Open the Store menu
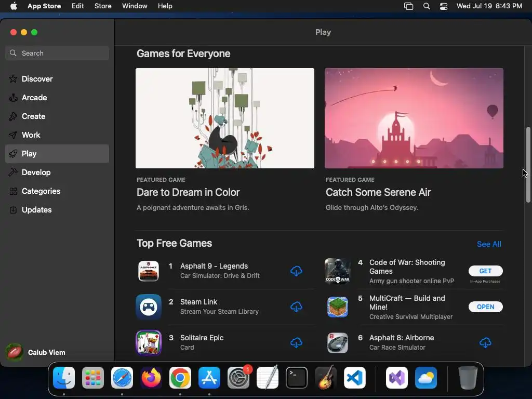This screenshot has height=399, width=532. [103, 6]
